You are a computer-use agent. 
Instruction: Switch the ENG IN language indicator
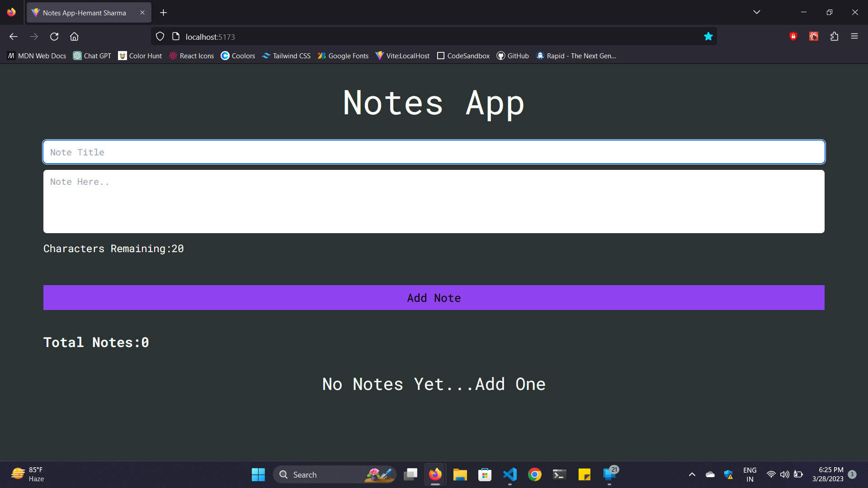pyautogui.click(x=750, y=474)
